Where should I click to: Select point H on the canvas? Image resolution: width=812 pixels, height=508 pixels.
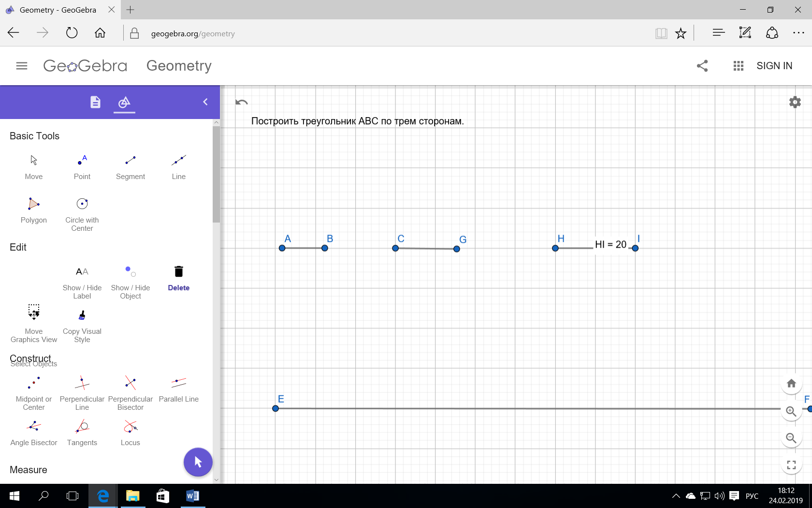pos(555,248)
